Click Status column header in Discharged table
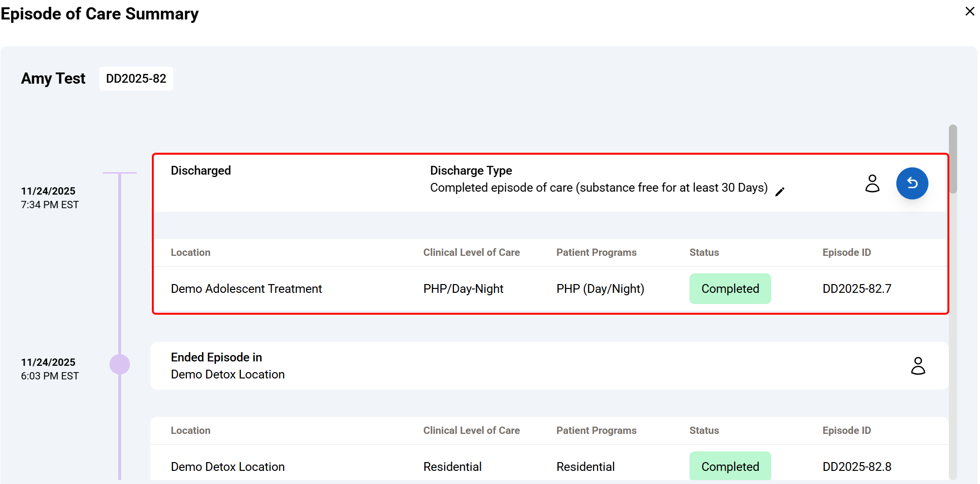The width and height of the screenshot is (980, 484). click(704, 252)
